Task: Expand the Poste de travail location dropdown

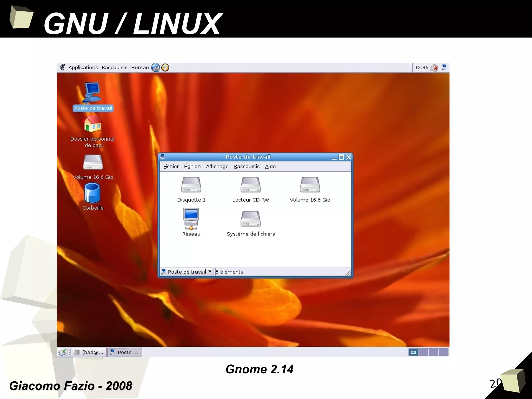Action: [x=187, y=272]
